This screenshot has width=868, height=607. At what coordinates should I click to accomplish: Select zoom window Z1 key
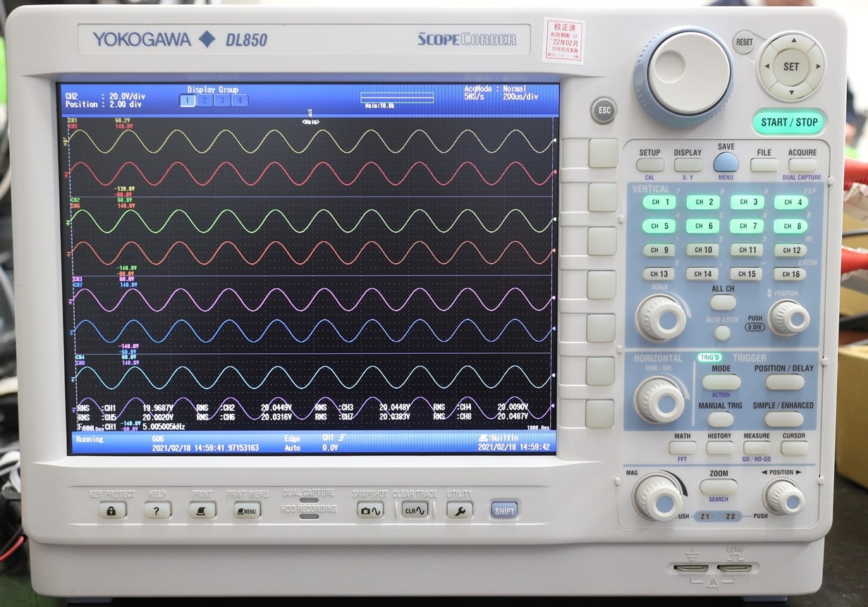pyautogui.click(x=705, y=516)
